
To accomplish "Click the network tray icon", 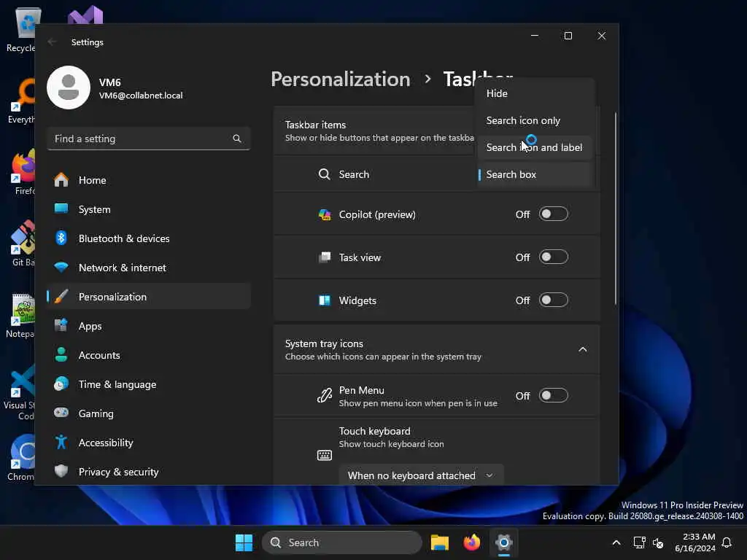I will [x=639, y=542].
